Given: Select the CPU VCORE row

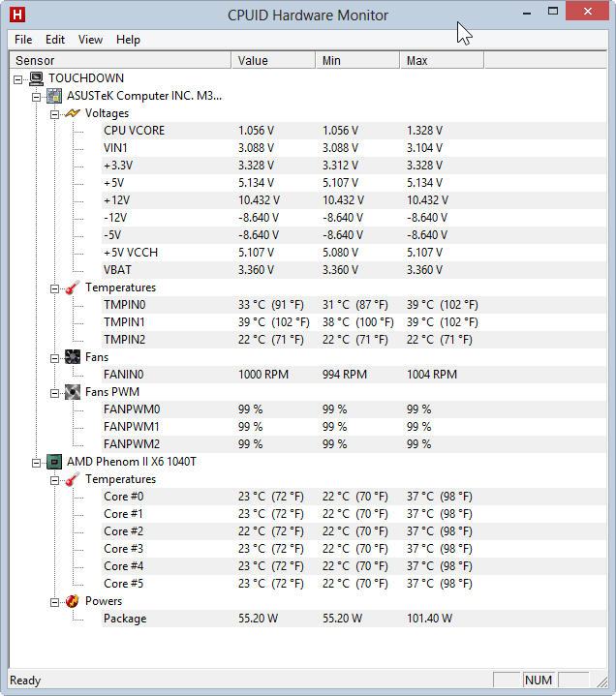Looking at the screenshot, I should [354, 131].
